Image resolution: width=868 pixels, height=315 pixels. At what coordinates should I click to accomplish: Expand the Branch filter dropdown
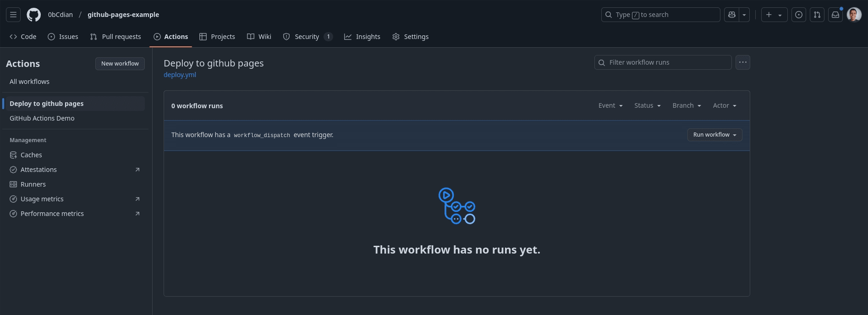[687, 105]
